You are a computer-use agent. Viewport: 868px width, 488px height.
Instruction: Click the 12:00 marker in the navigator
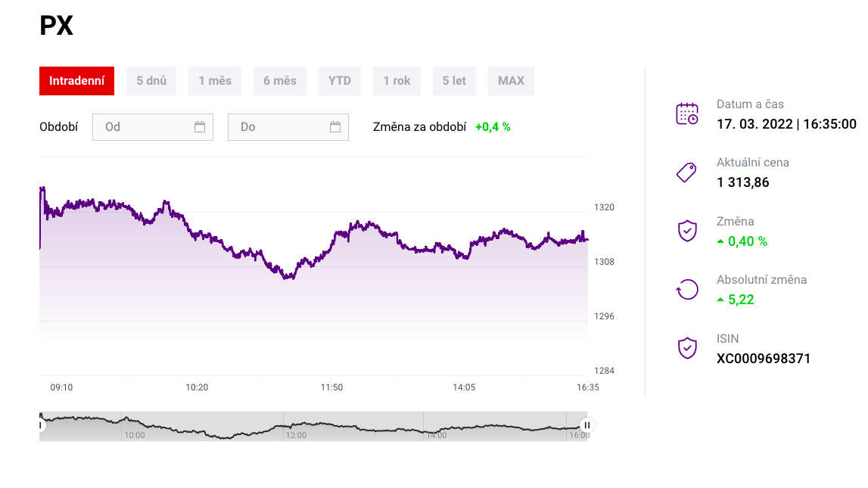(x=296, y=435)
